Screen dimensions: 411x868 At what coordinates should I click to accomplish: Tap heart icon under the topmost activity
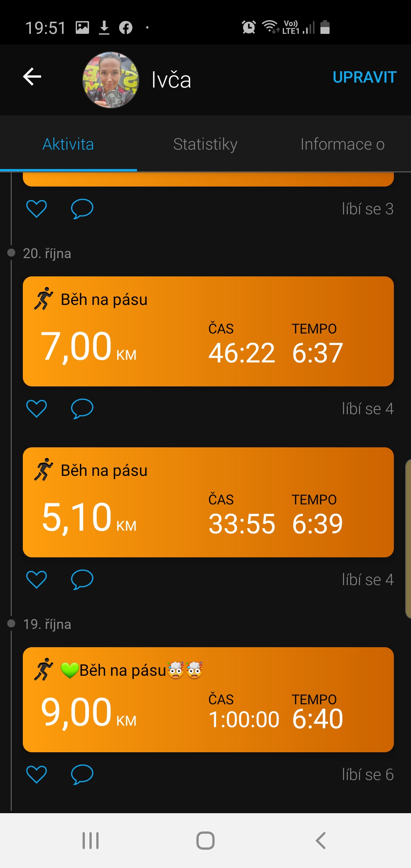37,209
